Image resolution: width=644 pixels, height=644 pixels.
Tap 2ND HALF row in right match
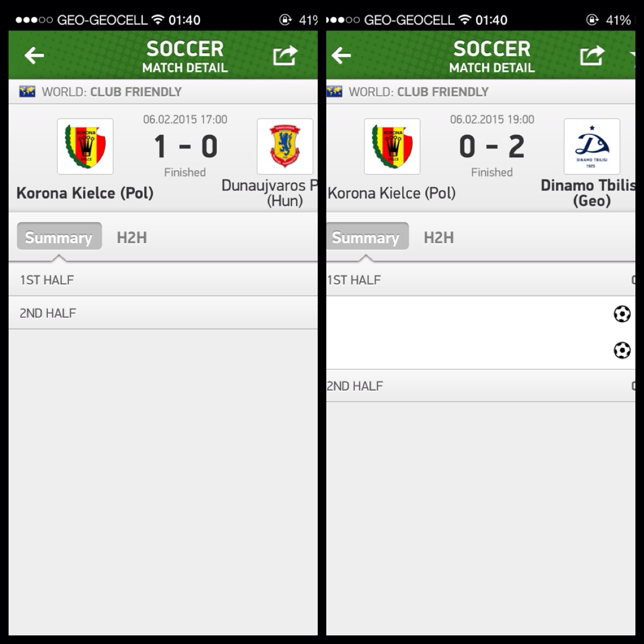481,386
